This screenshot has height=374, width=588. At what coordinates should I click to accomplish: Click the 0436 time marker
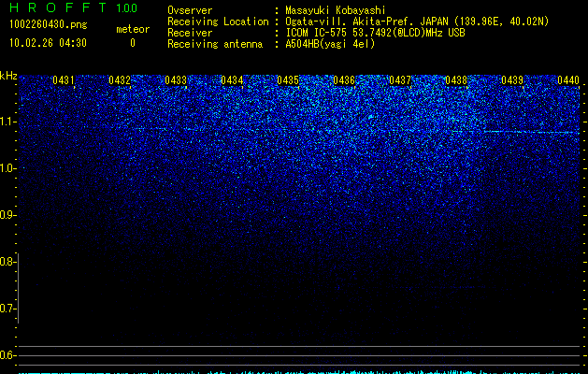point(344,80)
